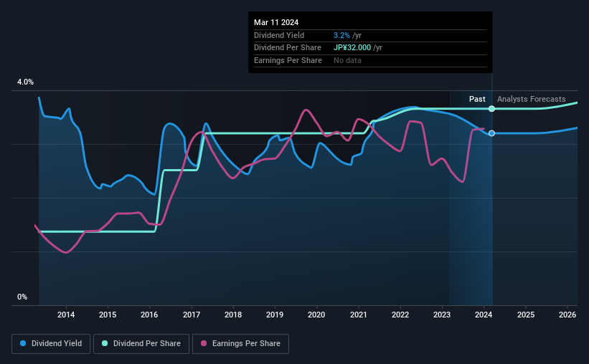Screen dimensions: 589x364
Task: Click the 2015 x-axis label
Action: [x=108, y=315]
